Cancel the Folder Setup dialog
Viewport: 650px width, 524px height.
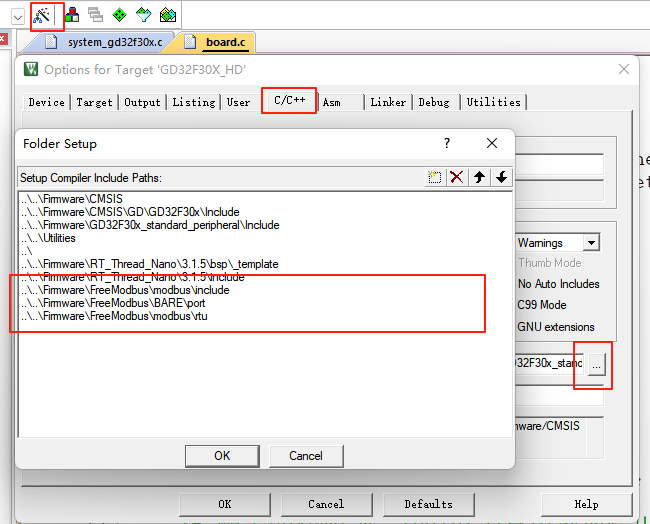click(x=306, y=456)
